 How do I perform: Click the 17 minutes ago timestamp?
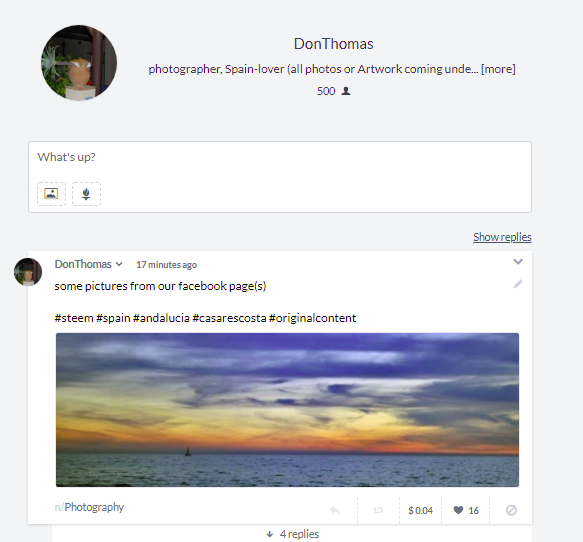click(167, 265)
